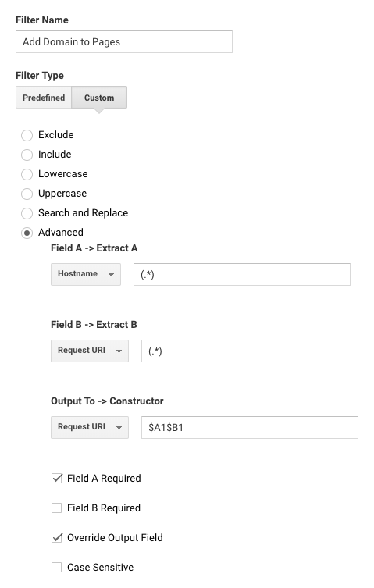Viewport: 374px width, 588px height.
Task: Open the Hostname dropdown for Field A
Action: [86, 274]
